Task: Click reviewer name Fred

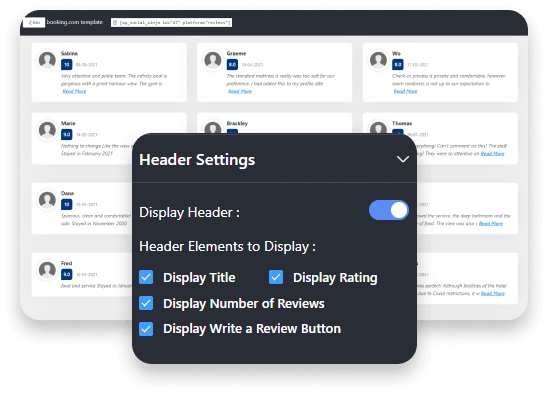Action: [x=66, y=263]
